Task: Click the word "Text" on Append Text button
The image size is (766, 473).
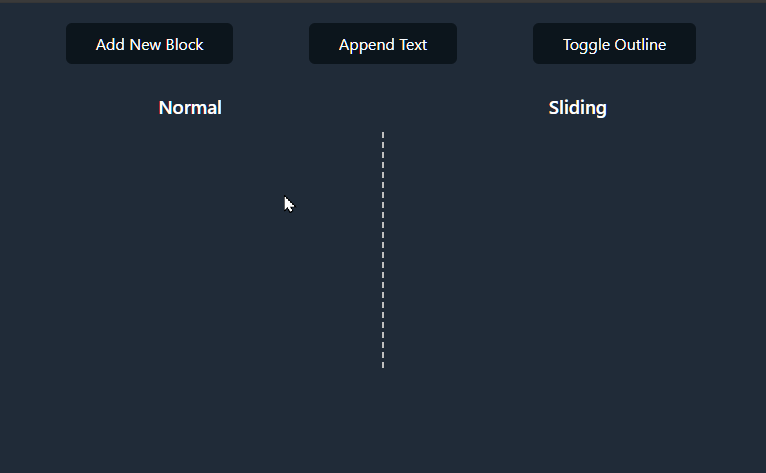Action: [x=413, y=44]
